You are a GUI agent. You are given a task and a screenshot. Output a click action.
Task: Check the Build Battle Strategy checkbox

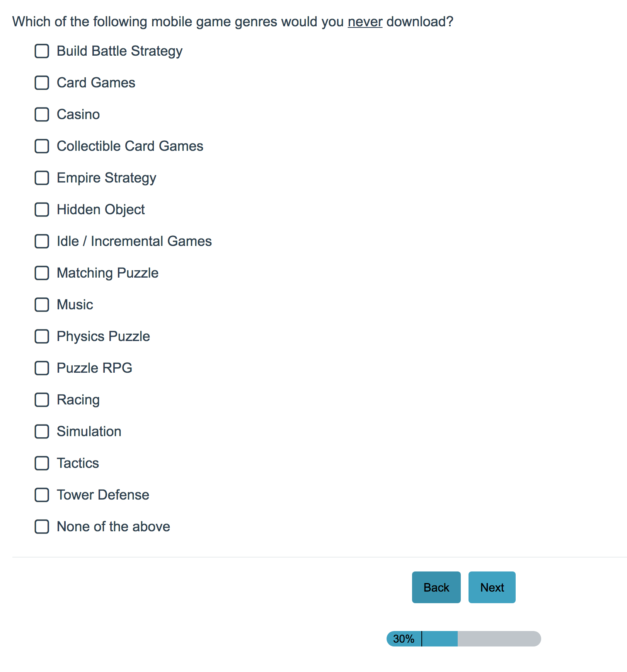(42, 51)
